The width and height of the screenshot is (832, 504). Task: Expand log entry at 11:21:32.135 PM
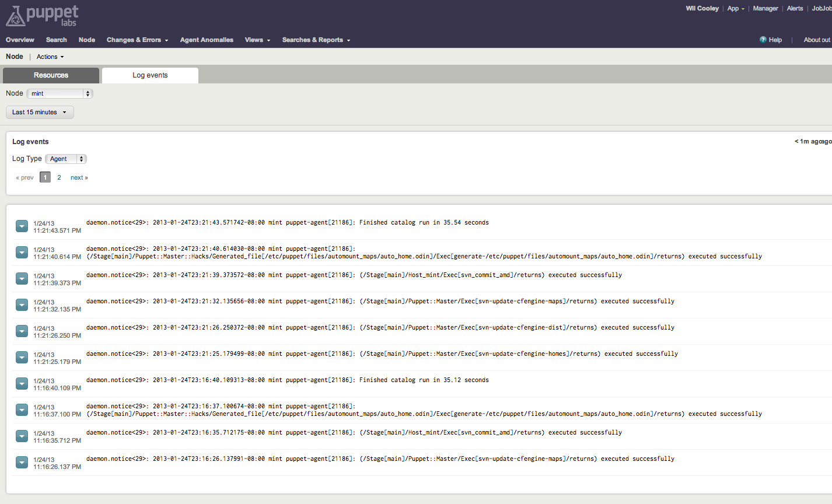22,305
